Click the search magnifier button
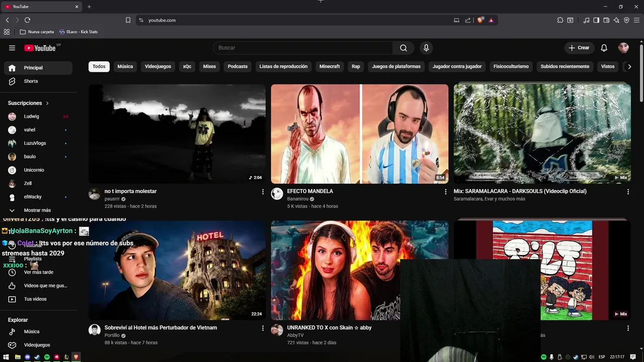 [x=404, y=48]
